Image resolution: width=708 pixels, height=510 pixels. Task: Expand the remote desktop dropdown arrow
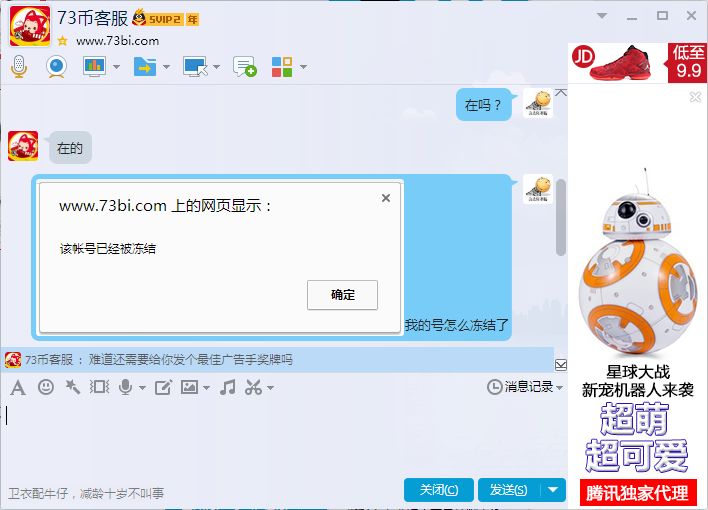(x=217, y=67)
